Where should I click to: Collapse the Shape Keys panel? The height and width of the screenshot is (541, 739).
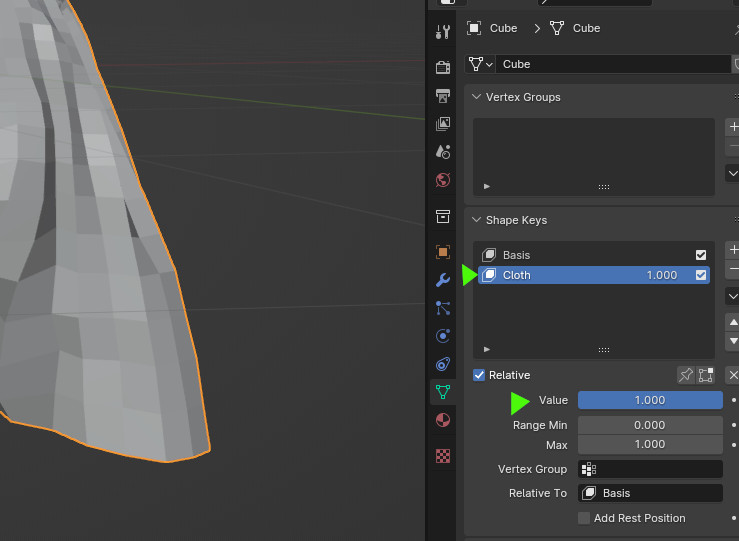click(476, 220)
